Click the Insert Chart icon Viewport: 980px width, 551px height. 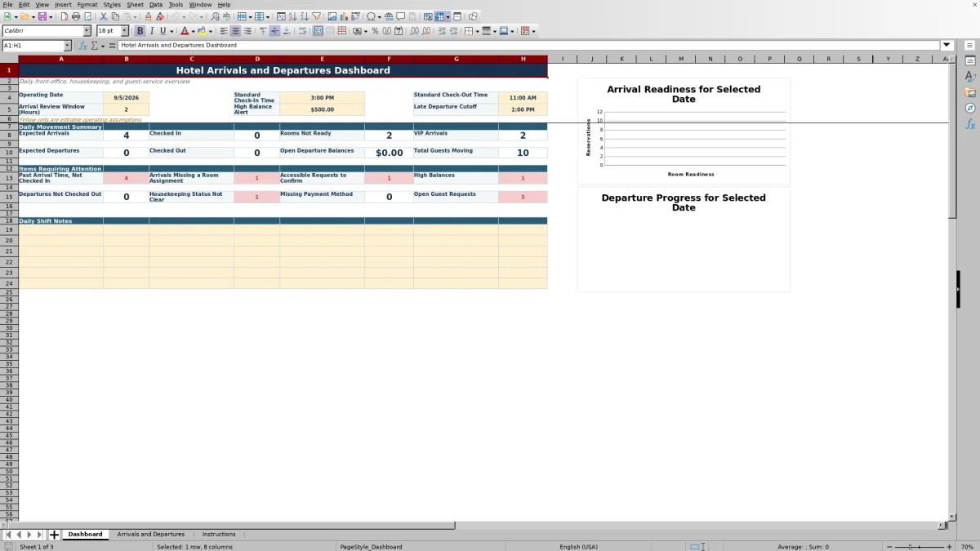click(344, 16)
